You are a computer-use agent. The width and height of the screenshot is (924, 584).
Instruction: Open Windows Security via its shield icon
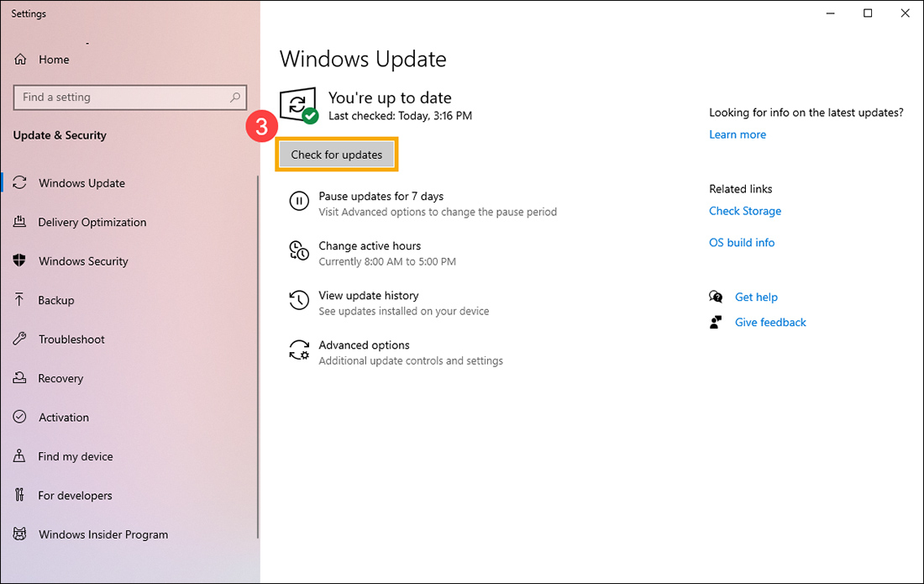coord(20,260)
